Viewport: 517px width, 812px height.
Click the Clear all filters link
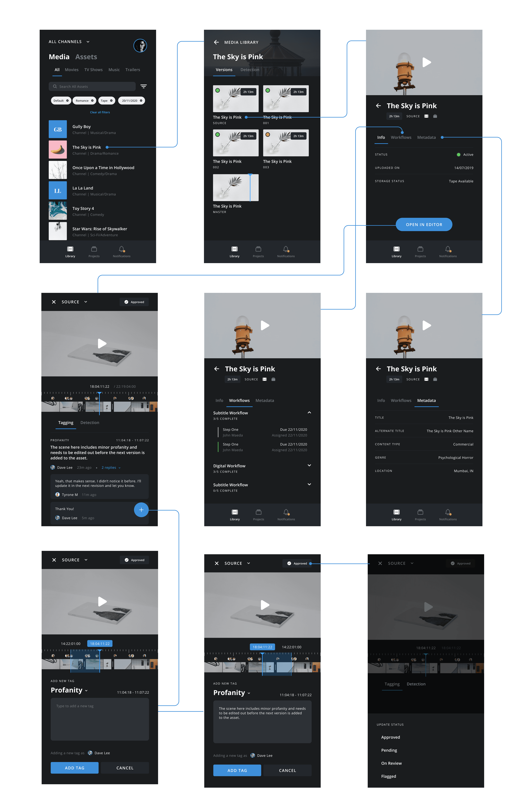(100, 112)
